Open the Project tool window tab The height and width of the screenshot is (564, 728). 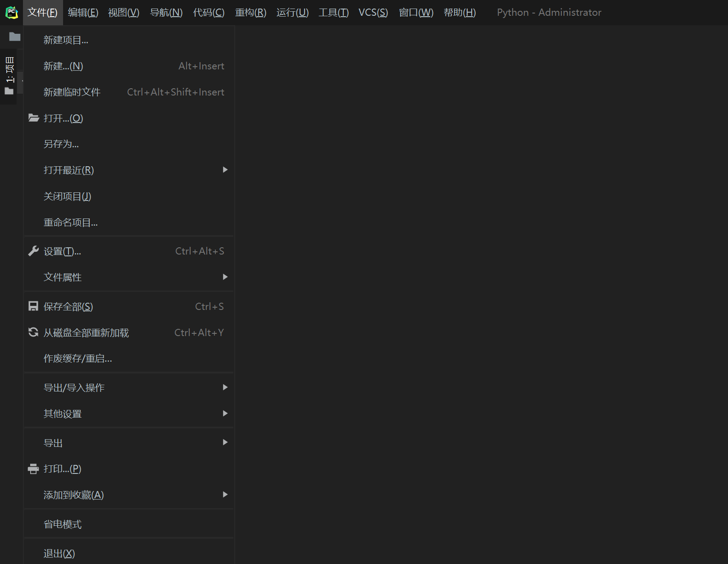[9, 76]
